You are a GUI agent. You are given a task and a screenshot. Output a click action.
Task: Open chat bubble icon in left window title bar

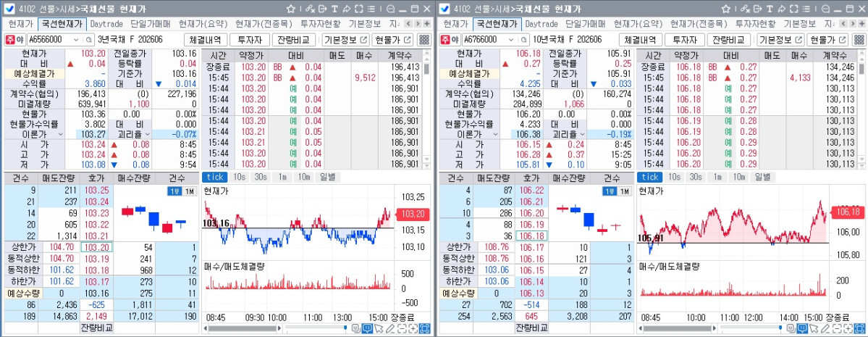[x=390, y=9]
